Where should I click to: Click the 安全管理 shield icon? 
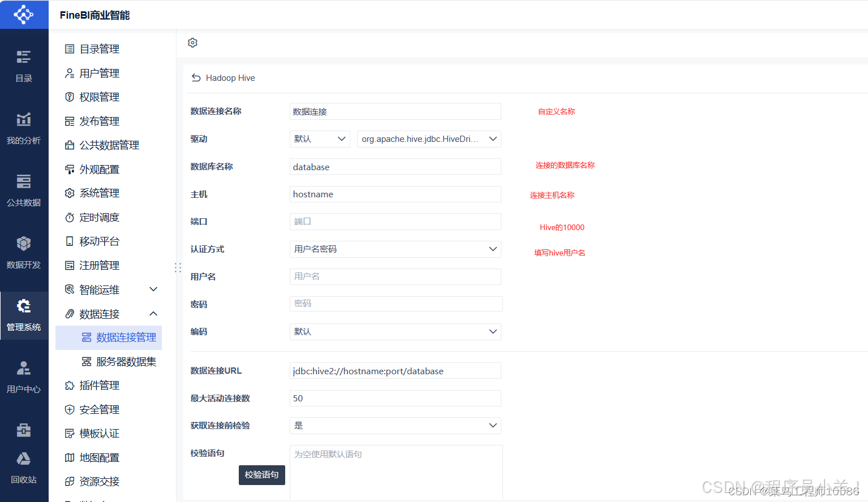tap(70, 410)
